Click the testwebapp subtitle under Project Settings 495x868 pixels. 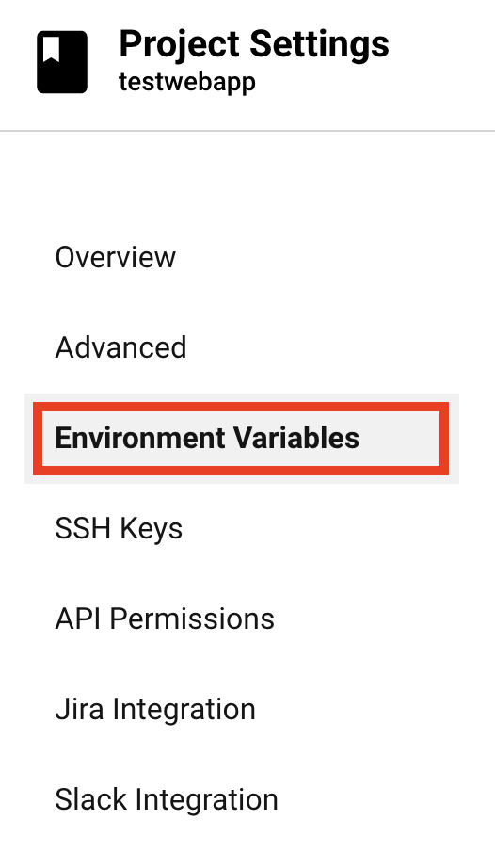pos(187,82)
